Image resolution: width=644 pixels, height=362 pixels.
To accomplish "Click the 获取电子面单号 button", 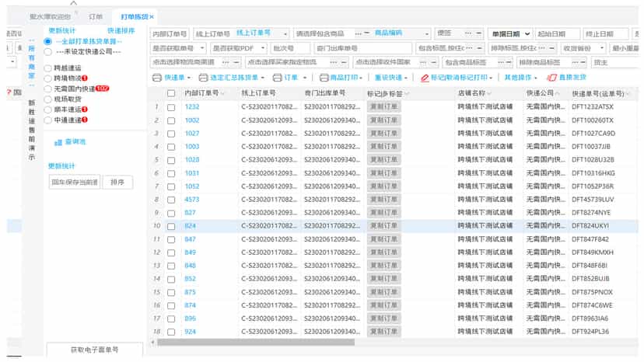I will click(94, 350).
